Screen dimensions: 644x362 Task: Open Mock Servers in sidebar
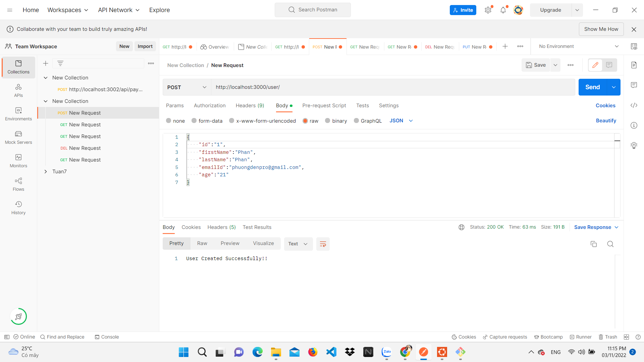coord(18,137)
